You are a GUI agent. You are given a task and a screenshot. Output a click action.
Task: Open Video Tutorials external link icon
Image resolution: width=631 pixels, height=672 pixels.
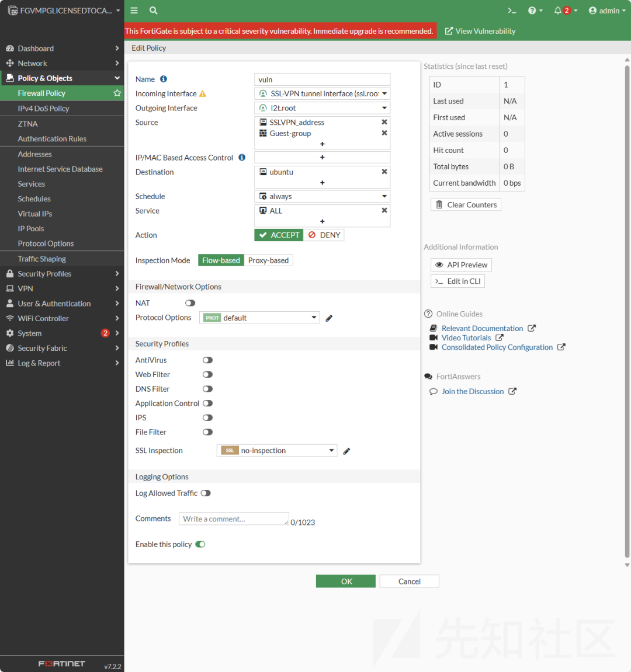click(x=500, y=337)
